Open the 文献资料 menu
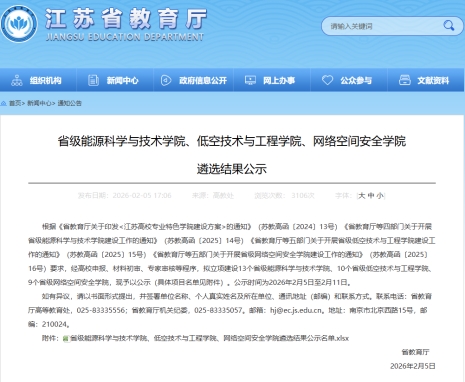The image size is (465, 382). tap(433, 80)
